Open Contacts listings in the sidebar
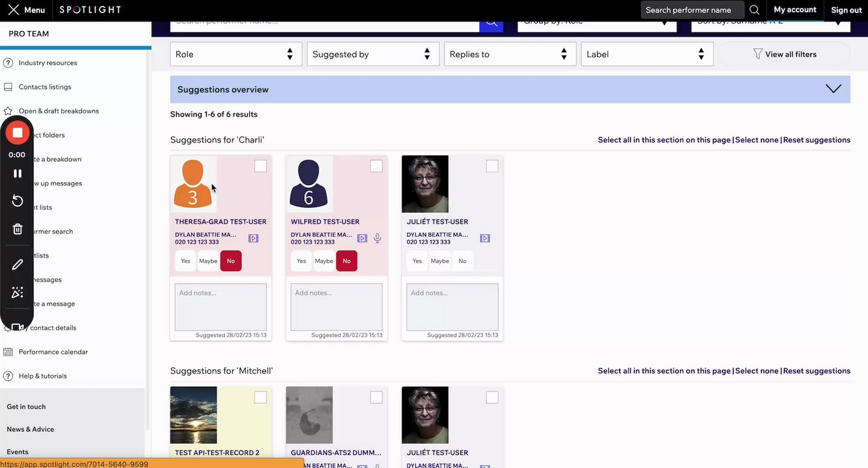868x468 pixels. click(x=45, y=87)
